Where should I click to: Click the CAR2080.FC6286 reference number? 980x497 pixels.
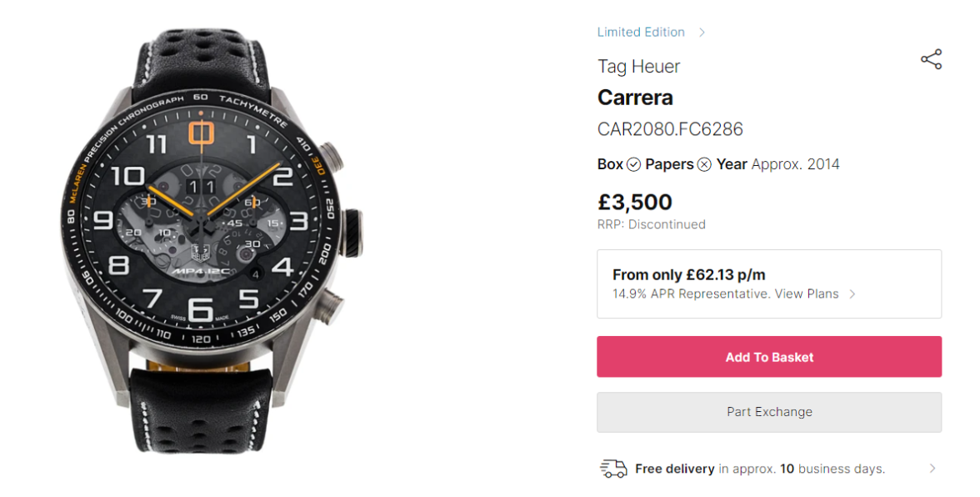click(670, 129)
